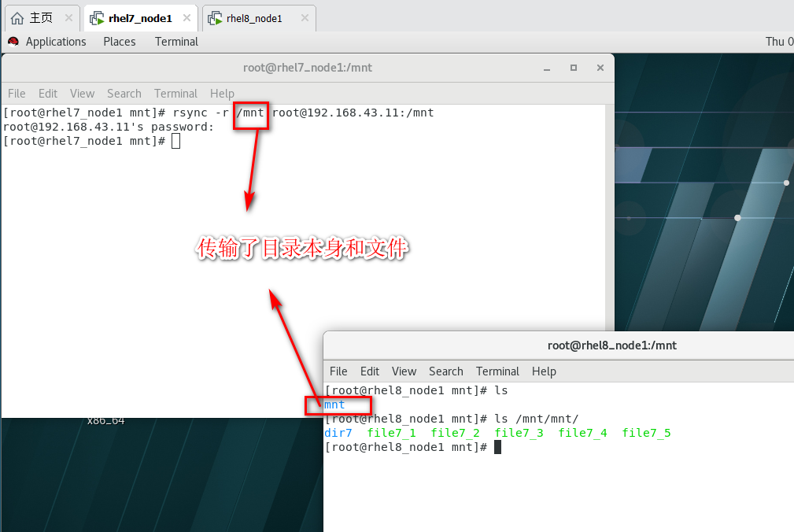
Task: Click the 'ls /mnt/mnt/' command text
Action: [x=536, y=419]
